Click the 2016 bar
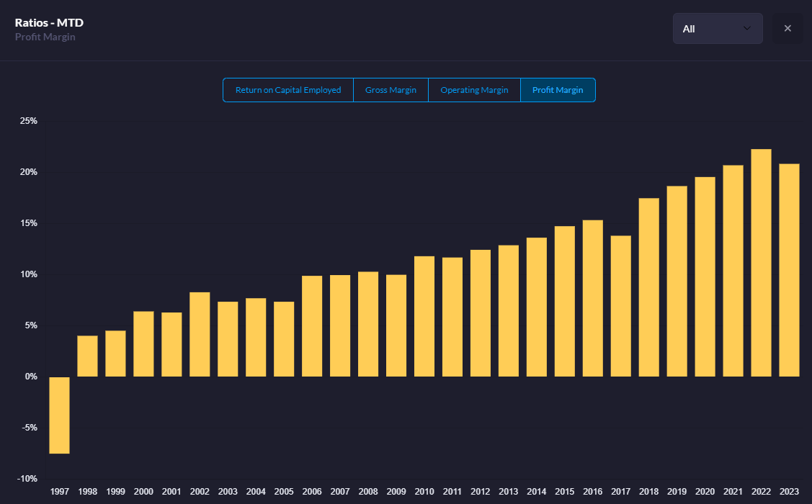 tap(592, 298)
